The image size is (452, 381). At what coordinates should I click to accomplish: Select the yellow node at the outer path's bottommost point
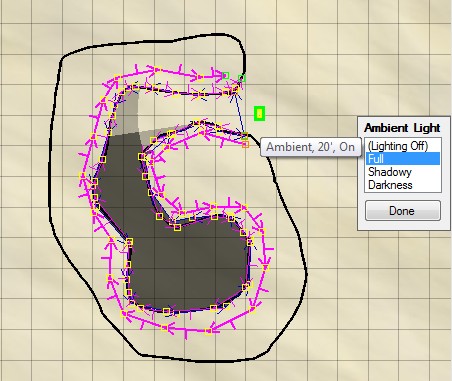pyautogui.click(x=208, y=332)
